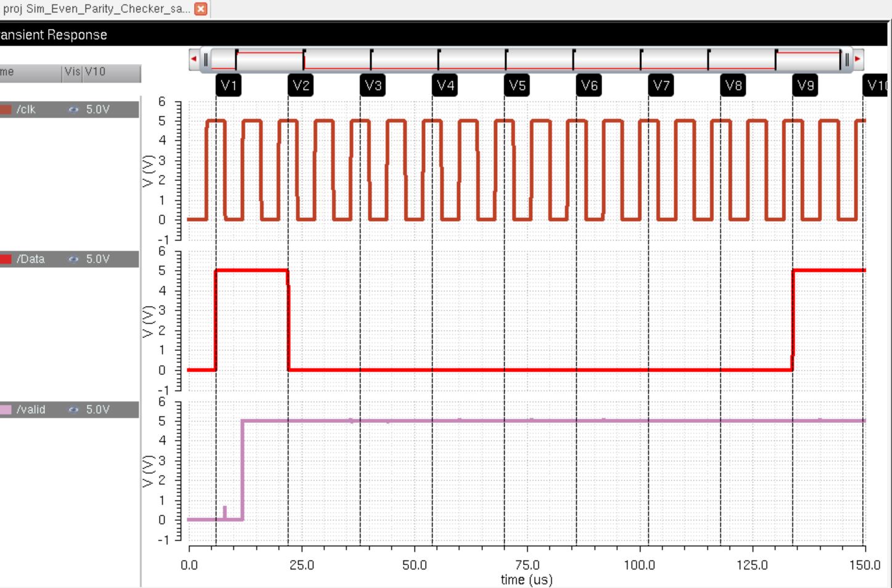Close the Sim_Even_Parity_Checker tab
This screenshot has width=892, height=588.
pyautogui.click(x=201, y=9)
